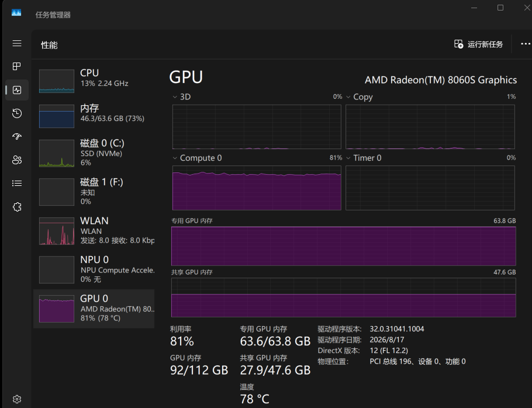Click the 运行新任务 button label
Viewport: 532px width, 408px height.
tap(485, 44)
